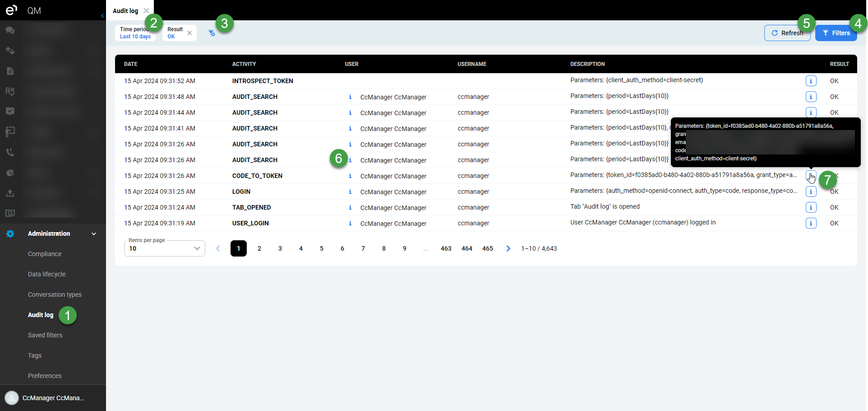
Task: Open the Items per page dropdown
Action: (164, 248)
